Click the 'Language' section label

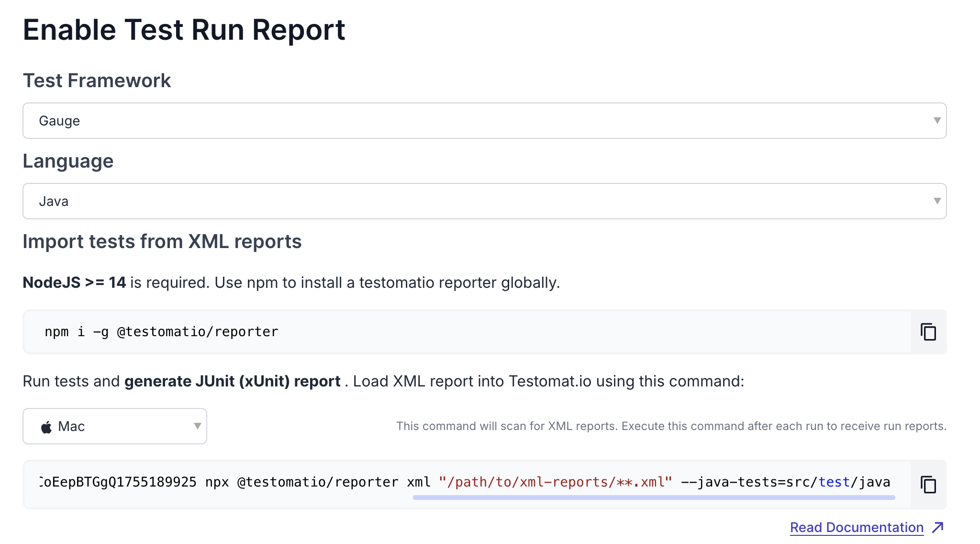pyautogui.click(x=68, y=161)
